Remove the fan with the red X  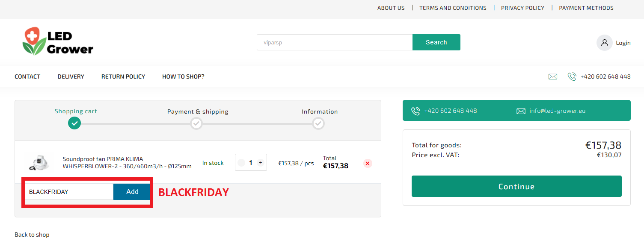pos(368,163)
